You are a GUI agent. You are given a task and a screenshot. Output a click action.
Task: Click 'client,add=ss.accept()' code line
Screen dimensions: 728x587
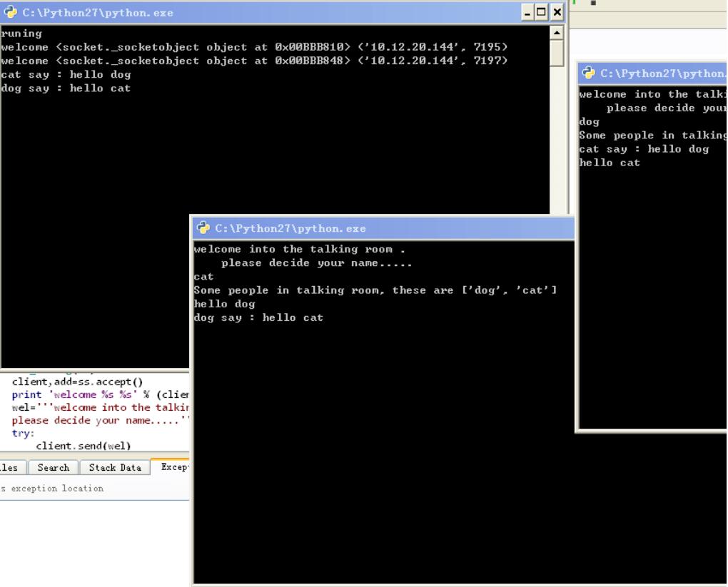click(x=78, y=382)
